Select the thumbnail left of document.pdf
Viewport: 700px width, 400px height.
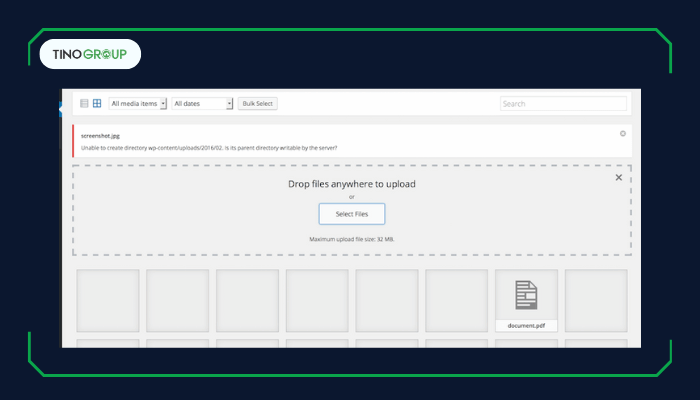click(457, 300)
